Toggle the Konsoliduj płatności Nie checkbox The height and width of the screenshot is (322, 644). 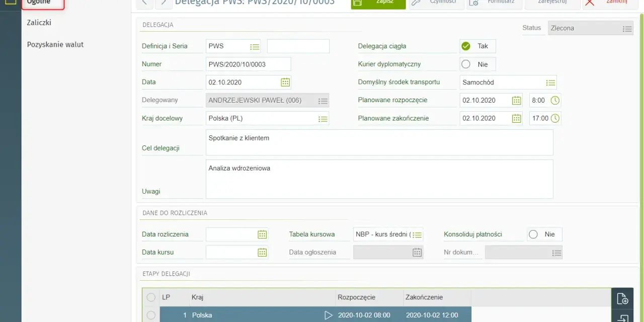coord(533,234)
